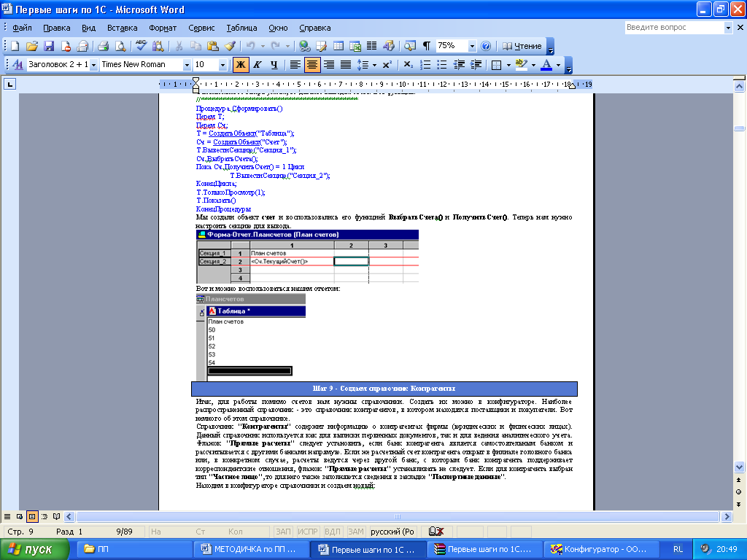Expand the font color options arrow
747x560 pixels.
pyautogui.click(x=558, y=65)
